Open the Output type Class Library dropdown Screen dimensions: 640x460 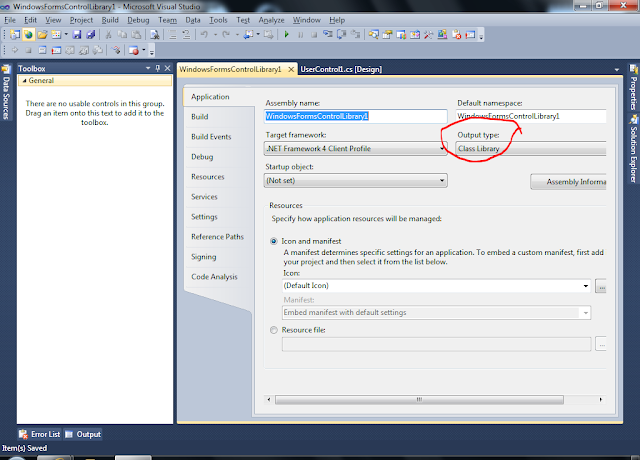pos(531,149)
